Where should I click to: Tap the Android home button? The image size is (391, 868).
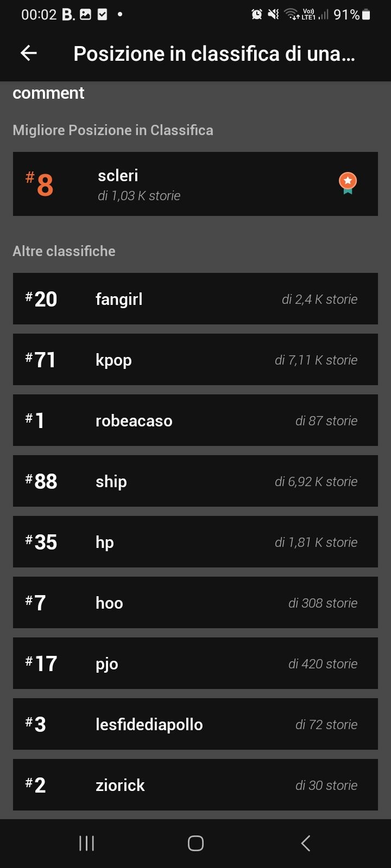(195, 843)
